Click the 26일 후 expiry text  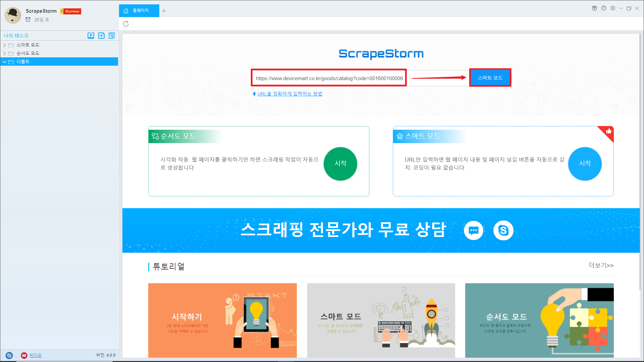tap(42, 20)
